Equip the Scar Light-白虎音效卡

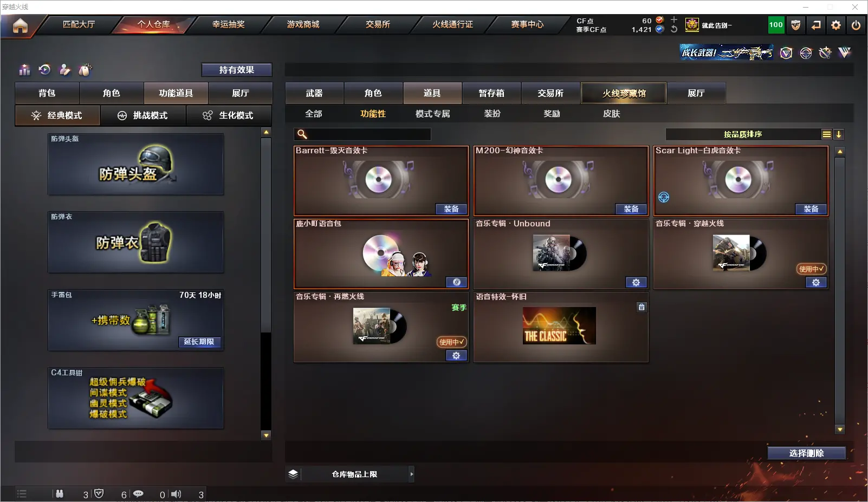pyautogui.click(x=811, y=209)
